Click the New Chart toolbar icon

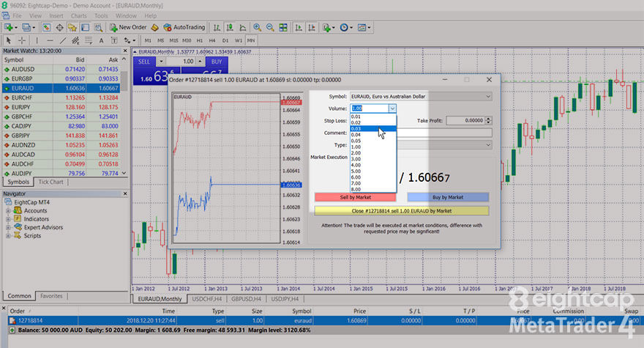click(x=8, y=28)
